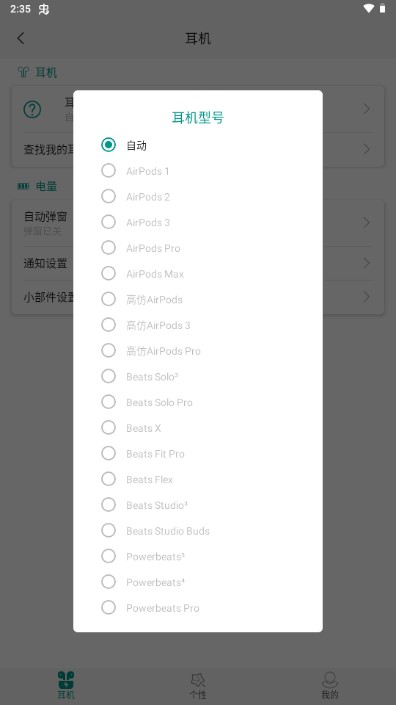Open 通知设置 via its chevron
The width and height of the screenshot is (396, 705).
coord(367,263)
